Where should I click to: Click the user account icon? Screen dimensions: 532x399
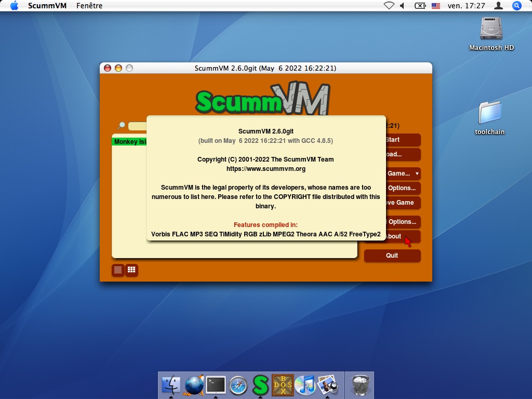(498, 5)
